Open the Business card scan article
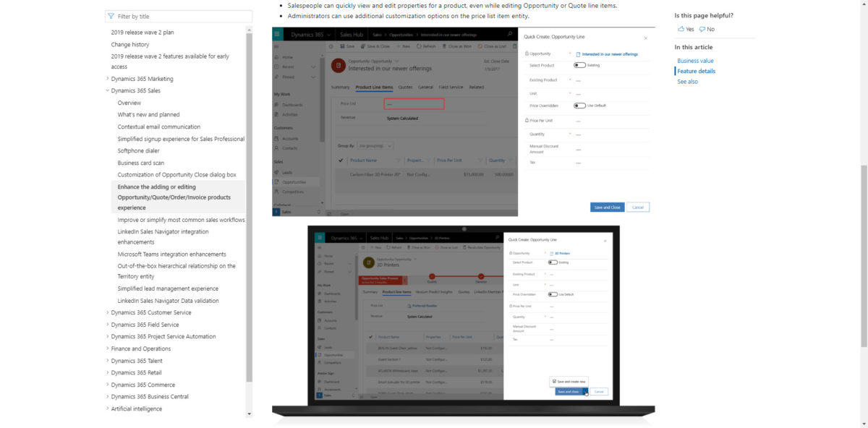 (140, 163)
